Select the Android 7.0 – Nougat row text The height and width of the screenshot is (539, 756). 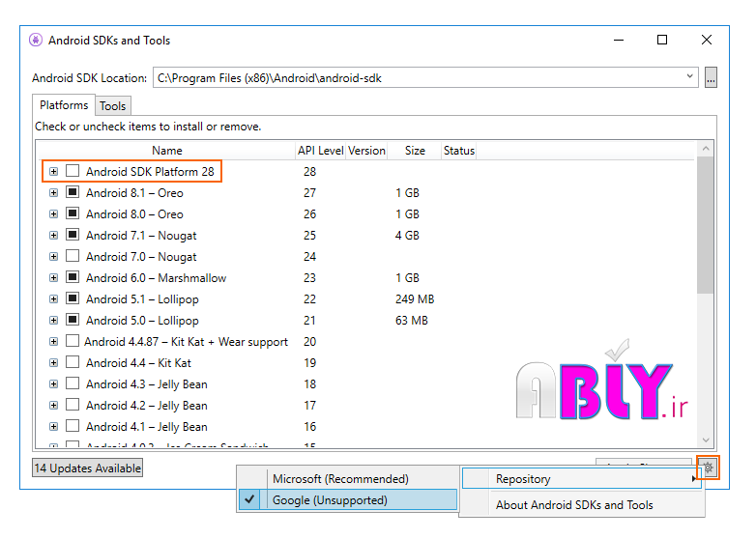click(141, 257)
